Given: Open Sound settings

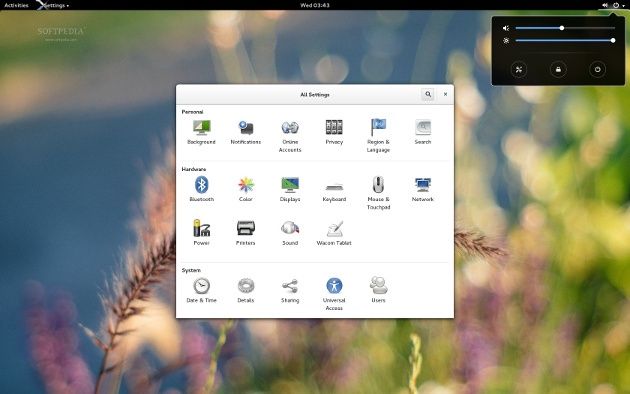Looking at the screenshot, I should [290, 233].
